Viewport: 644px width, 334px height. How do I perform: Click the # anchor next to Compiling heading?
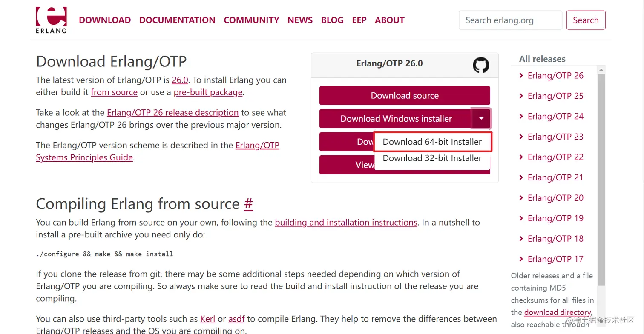pyautogui.click(x=248, y=204)
